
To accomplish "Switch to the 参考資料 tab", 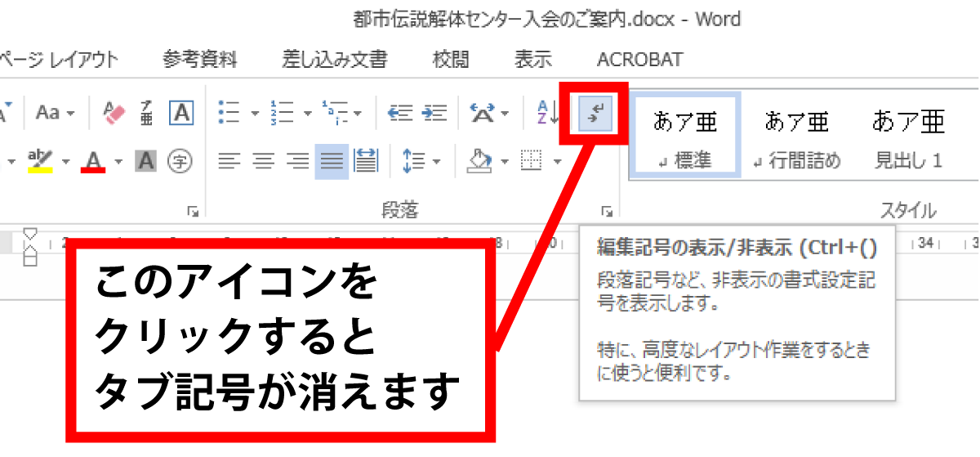I will (x=200, y=60).
